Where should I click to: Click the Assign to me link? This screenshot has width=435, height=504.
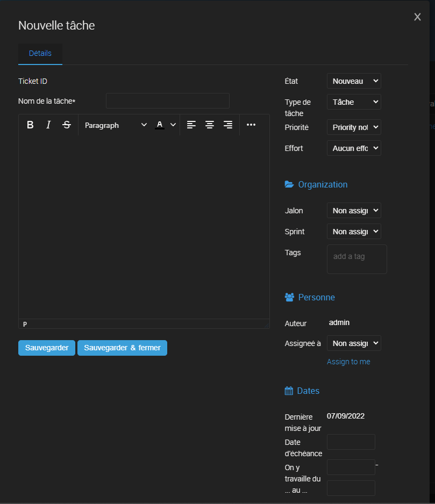(x=348, y=362)
